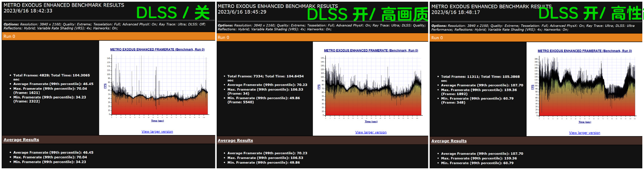Click the framerate chart title in the 18:42:33 report
This screenshot has width=644, height=170.
(x=157, y=49)
